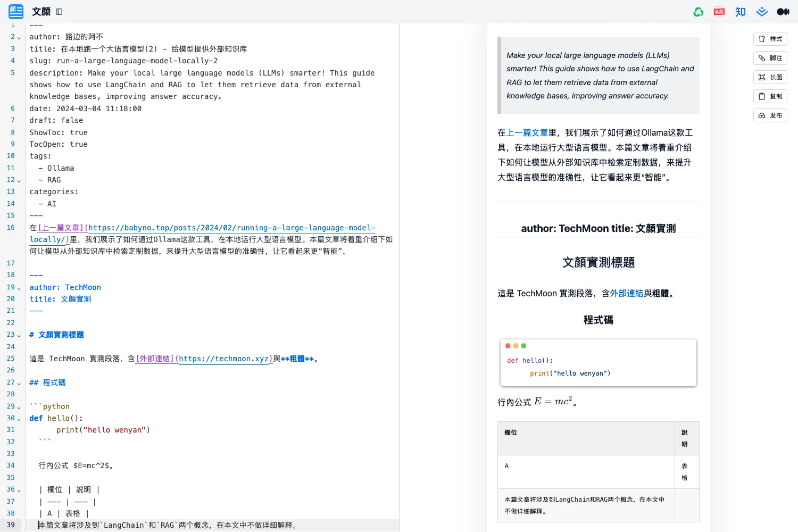
Task: Collapse the fold arrow at line 19
Action: [19, 288]
